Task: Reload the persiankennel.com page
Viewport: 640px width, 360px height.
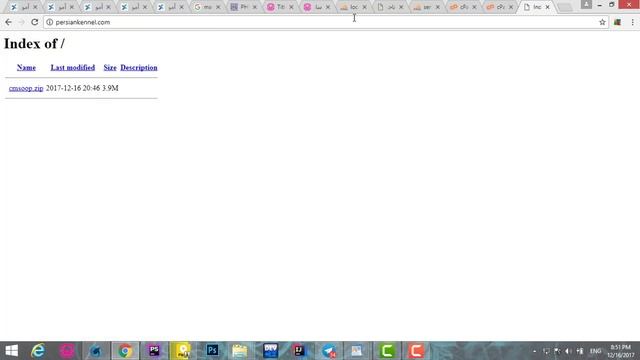Action: (x=34, y=22)
